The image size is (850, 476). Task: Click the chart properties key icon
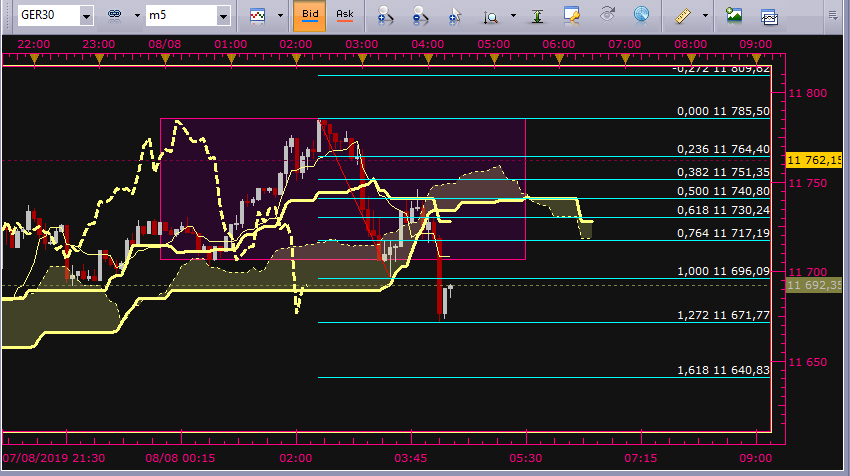pos(572,16)
